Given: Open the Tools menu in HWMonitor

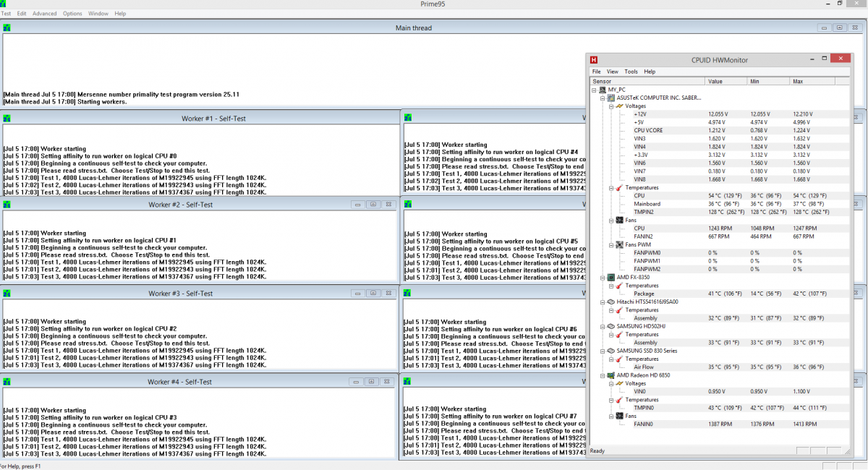Looking at the screenshot, I should pyautogui.click(x=631, y=72).
